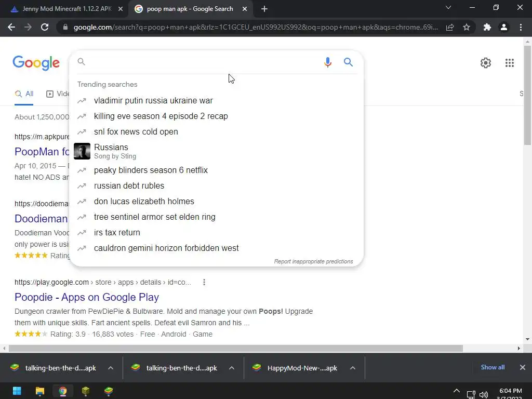
Task: Choose suggestion cauldron gemini horizon forbidden west
Action: [216, 248]
